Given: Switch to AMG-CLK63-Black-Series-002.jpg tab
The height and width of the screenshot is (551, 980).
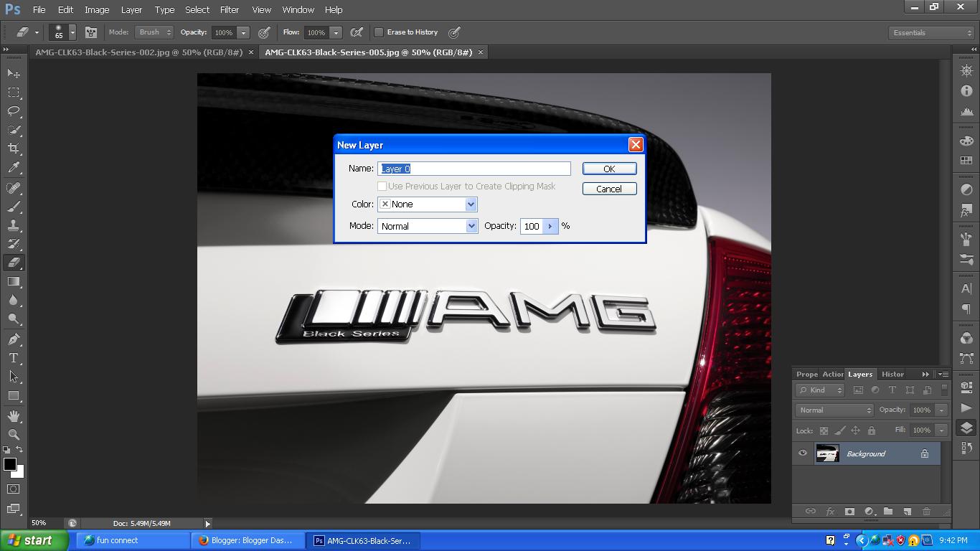Looking at the screenshot, I should (138, 52).
